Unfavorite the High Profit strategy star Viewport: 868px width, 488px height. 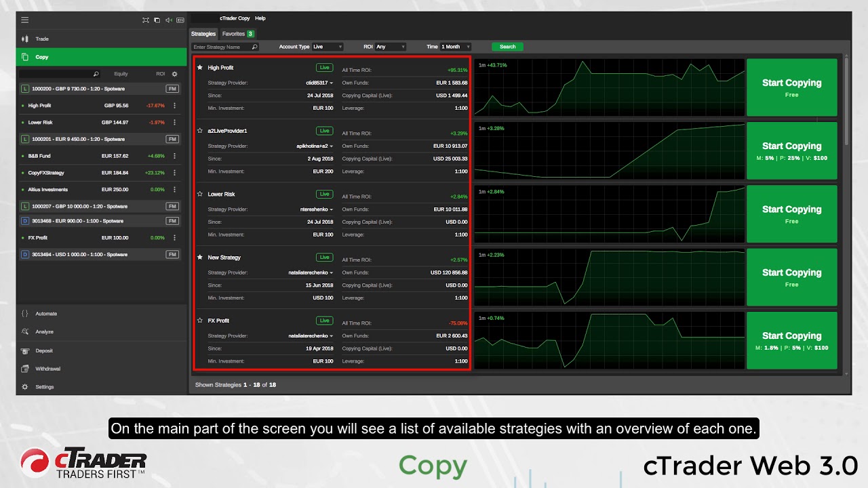click(x=200, y=68)
